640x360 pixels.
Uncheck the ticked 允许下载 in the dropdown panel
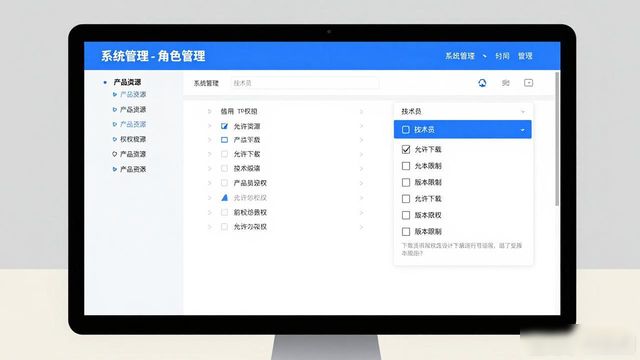click(406, 149)
